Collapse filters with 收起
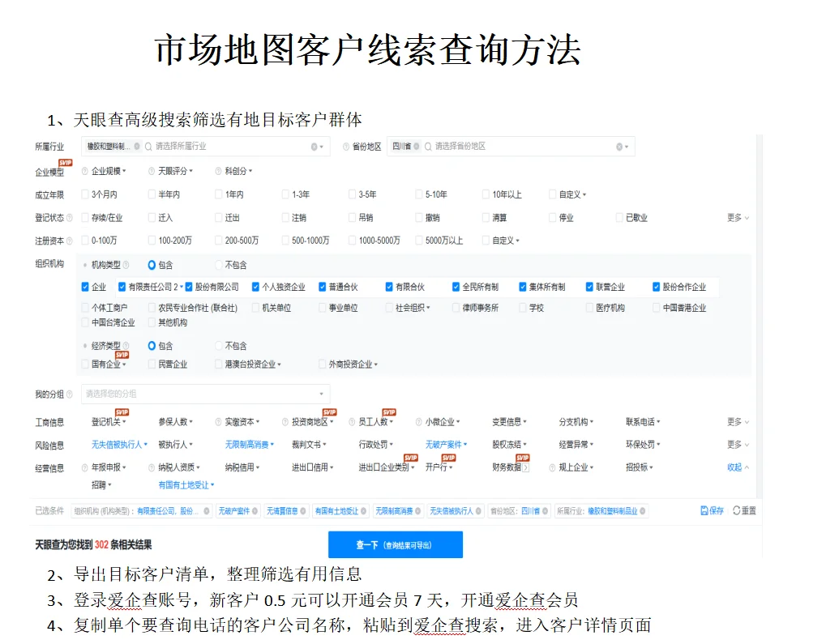Screen dimensions: 826x644 pos(738,467)
